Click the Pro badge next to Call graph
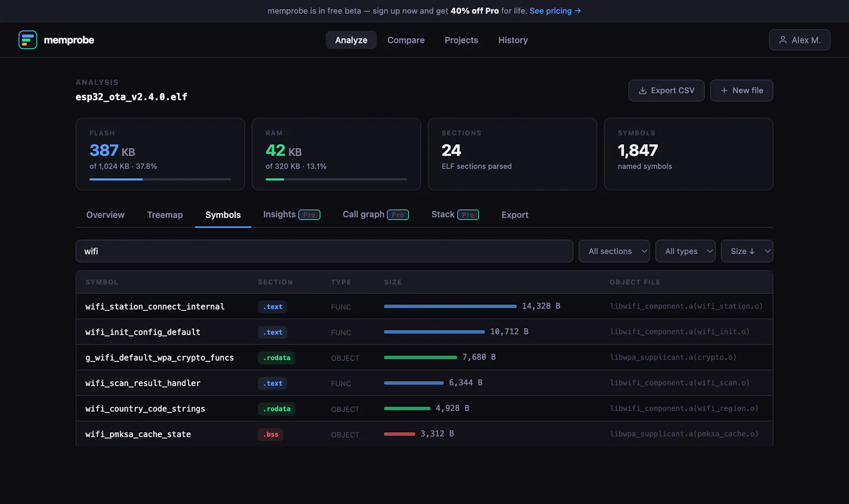This screenshot has height=504, width=849. (x=398, y=215)
